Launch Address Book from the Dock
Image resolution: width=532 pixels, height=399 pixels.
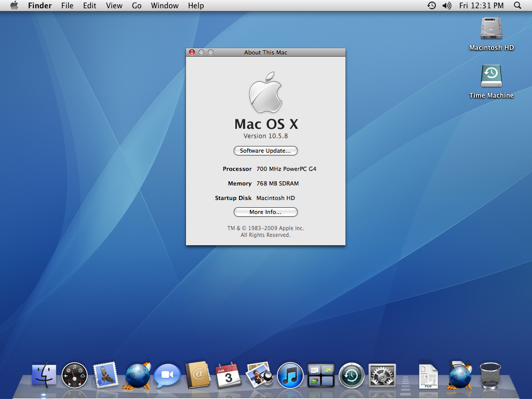point(197,375)
